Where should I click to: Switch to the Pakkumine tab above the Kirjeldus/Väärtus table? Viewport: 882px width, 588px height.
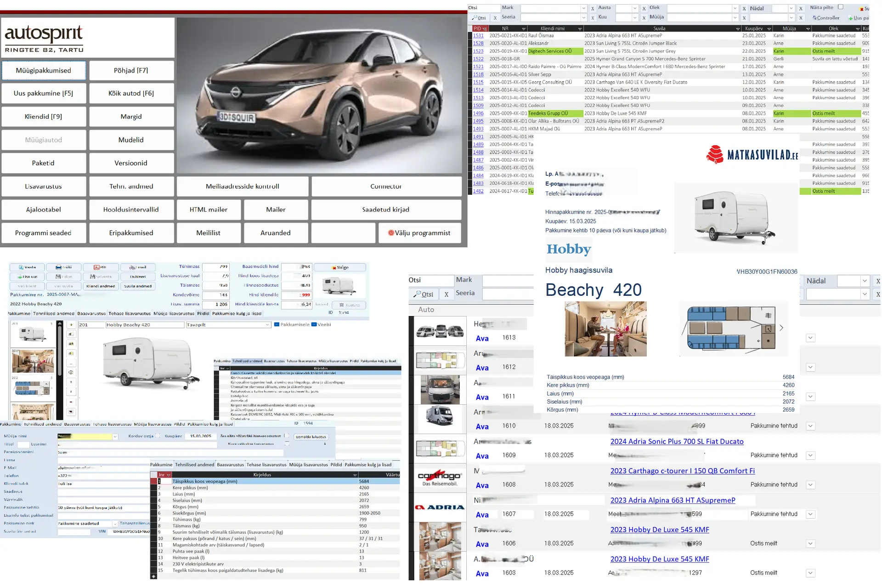pyautogui.click(x=161, y=465)
